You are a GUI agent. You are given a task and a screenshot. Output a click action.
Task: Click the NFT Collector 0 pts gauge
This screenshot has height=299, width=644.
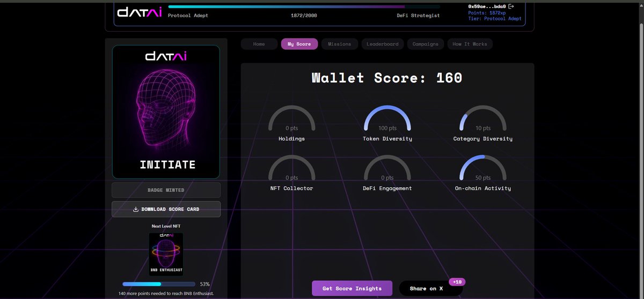pyautogui.click(x=291, y=168)
